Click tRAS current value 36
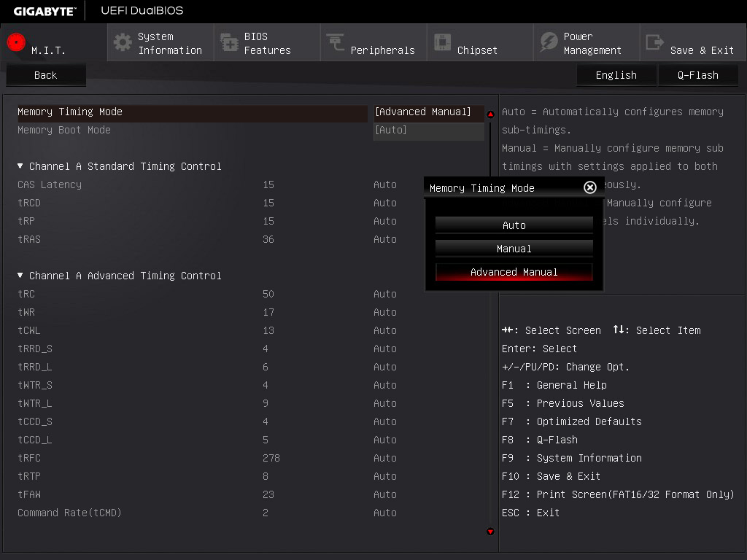747x560 pixels. (268, 239)
